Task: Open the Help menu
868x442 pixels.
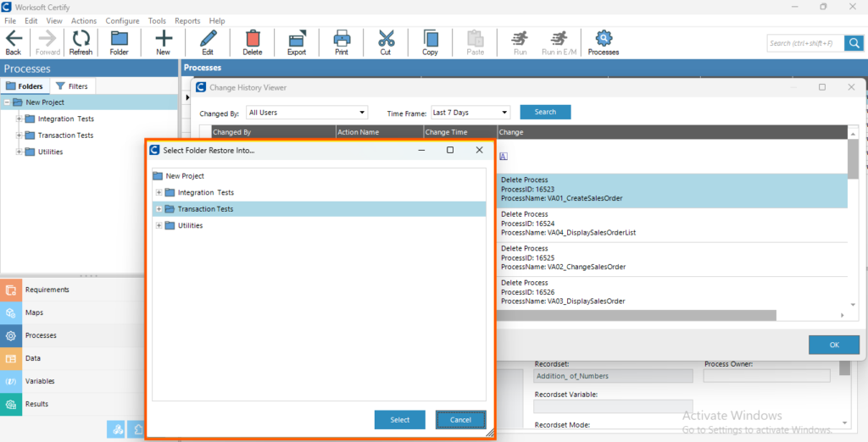Action: tap(217, 20)
